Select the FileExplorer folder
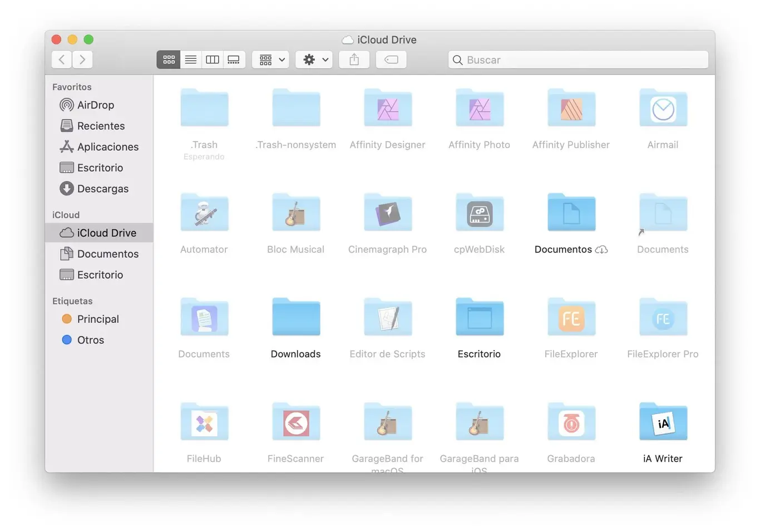760x532 pixels. (x=571, y=317)
